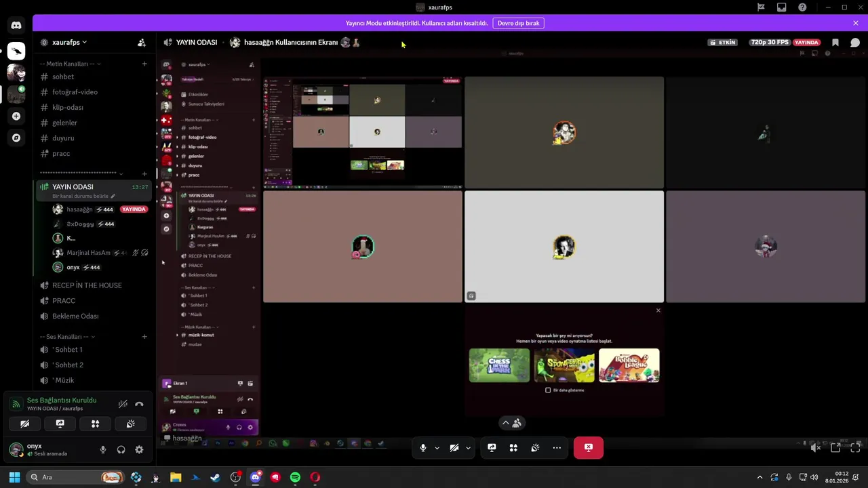This screenshot has width=868, height=488.
Task: Open Discord direct messages home icon
Action: click(16, 26)
